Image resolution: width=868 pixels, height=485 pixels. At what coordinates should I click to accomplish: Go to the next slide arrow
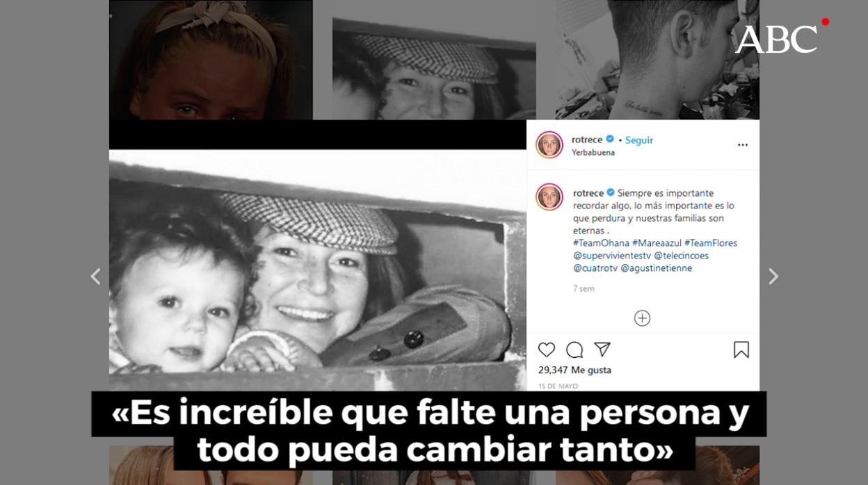click(x=773, y=277)
